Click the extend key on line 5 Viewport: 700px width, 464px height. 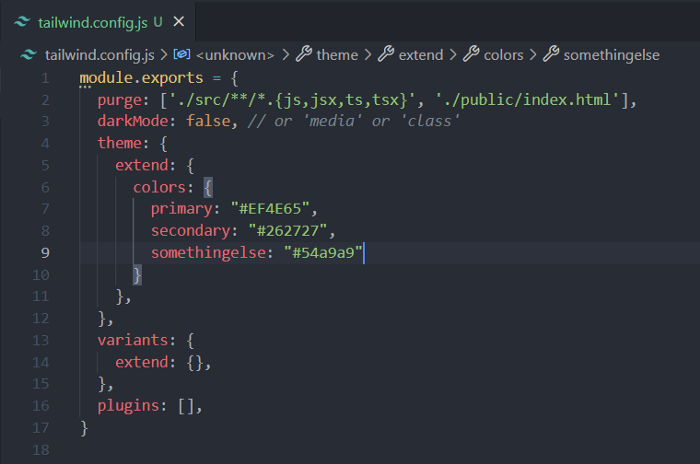pyautogui.click(x=142, y=165)
